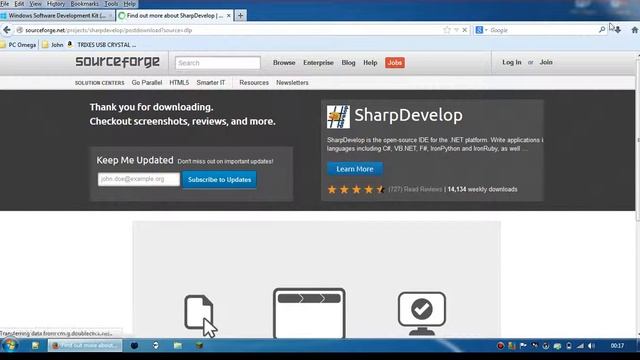Image resolution: width=640 pixels, height=360 pixels.
Task: Click the bookmark star in address bar
Action: click(x=447, y=30)
